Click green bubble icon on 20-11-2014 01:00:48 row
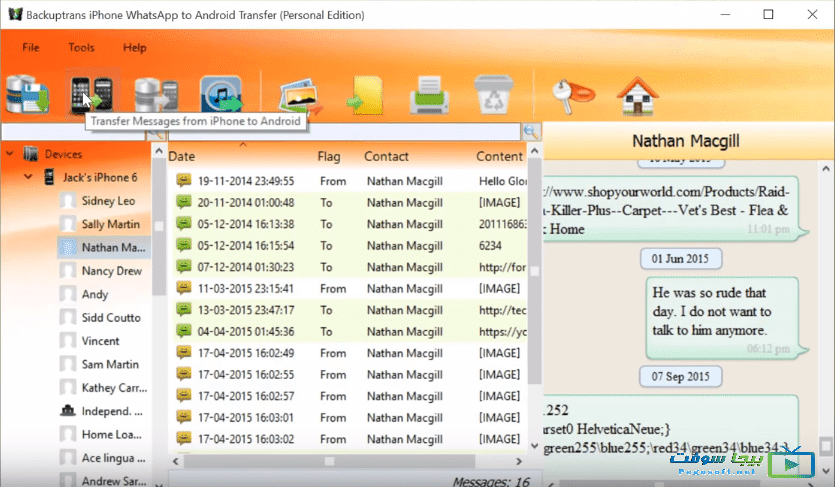Viewport: 835px width, 487px height. click(x=184, y=202)
